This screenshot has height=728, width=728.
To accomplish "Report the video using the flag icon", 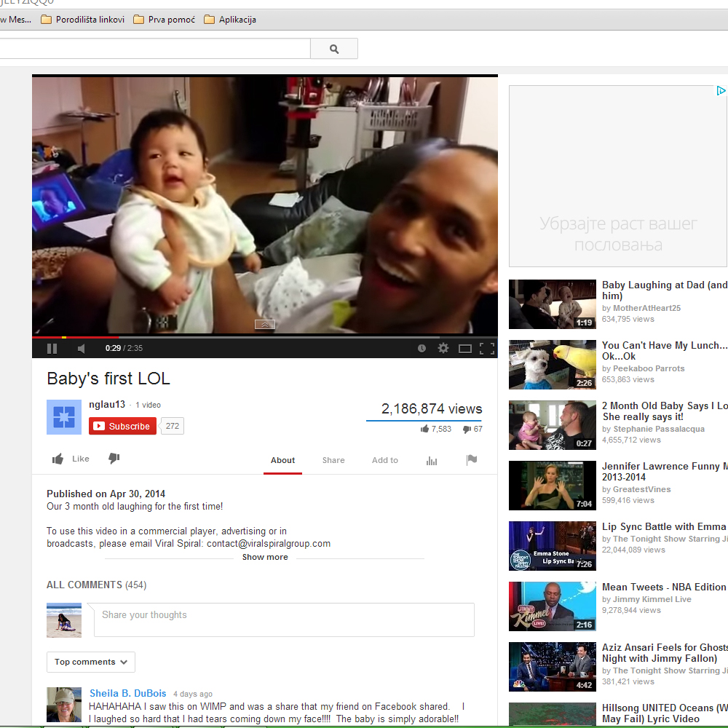I will point(472,460).
